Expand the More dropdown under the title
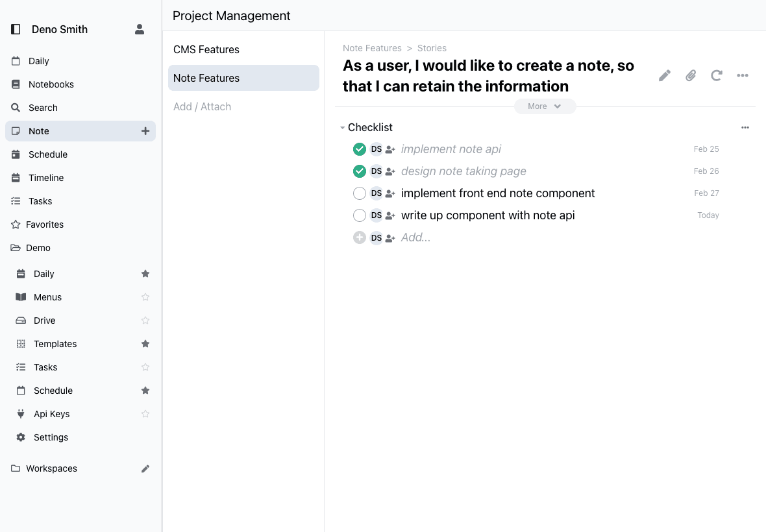Image resolution: width=766 pixels, height=532 pixels. [545, 106]
